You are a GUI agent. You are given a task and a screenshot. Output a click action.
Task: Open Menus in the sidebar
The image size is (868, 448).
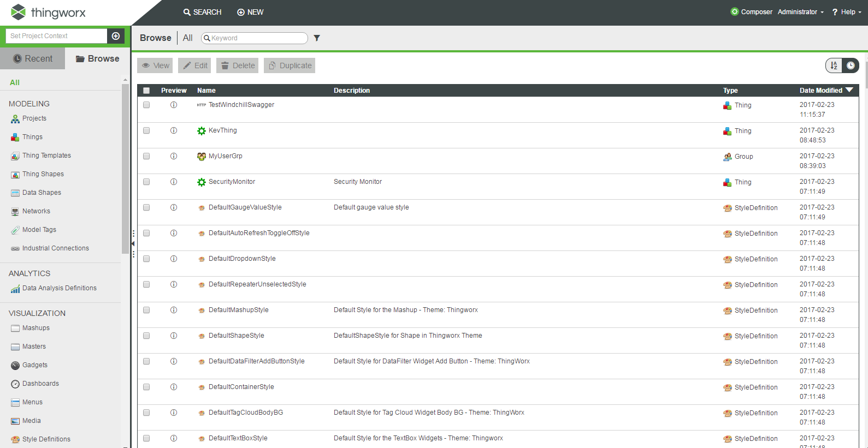click(32, 402)
